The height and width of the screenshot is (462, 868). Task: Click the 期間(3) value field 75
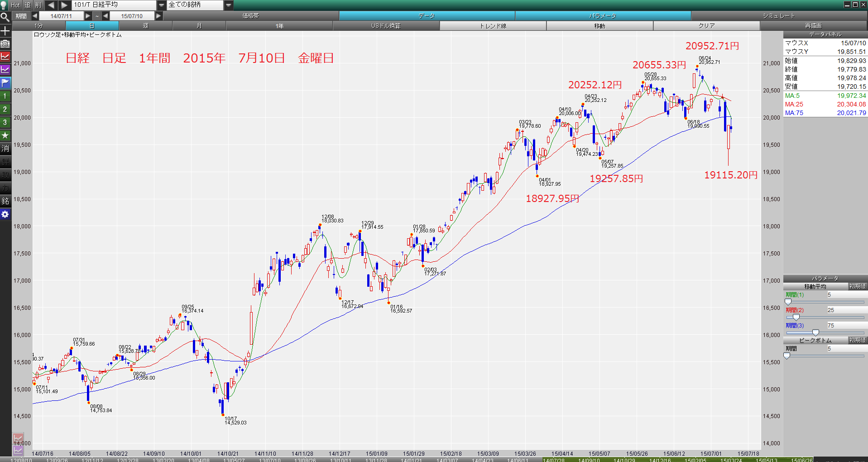(x=847, y=326)
